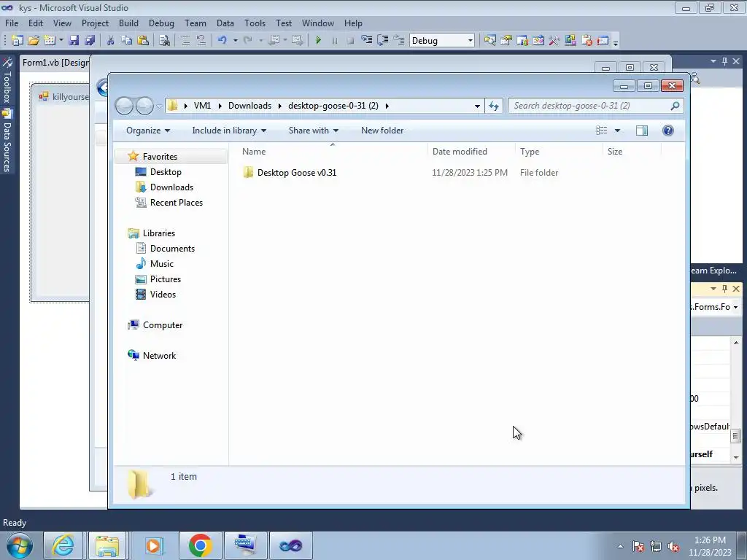Open the Organize dropdown menu
The height and width of the screenshot is (560, 747).
pos(147,131)
